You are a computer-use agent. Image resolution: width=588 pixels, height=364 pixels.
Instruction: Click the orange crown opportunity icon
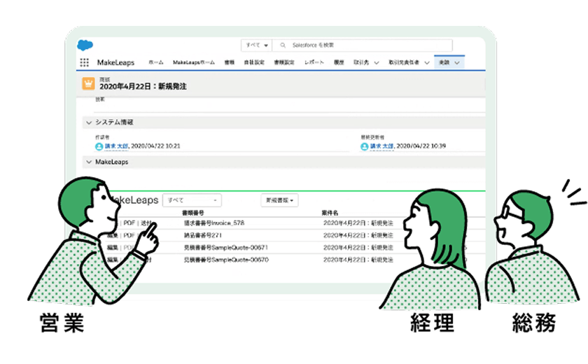click(x=88, y=83)
